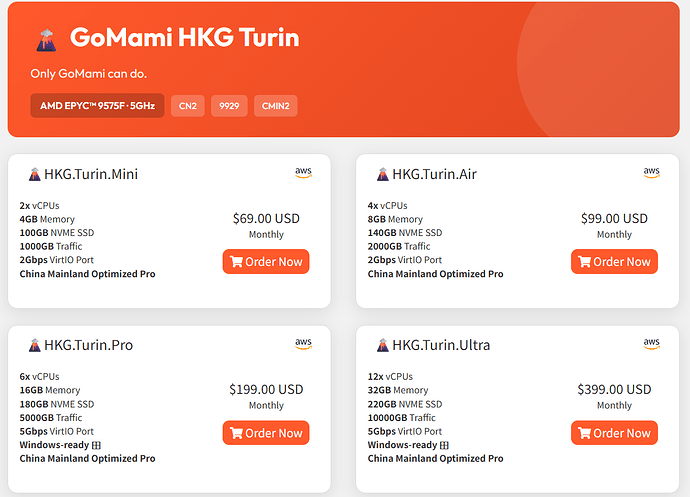Click 'Windows-ready' text on the HKG.Turin.Pro card

pyautogui.click(x=54, y=445)
